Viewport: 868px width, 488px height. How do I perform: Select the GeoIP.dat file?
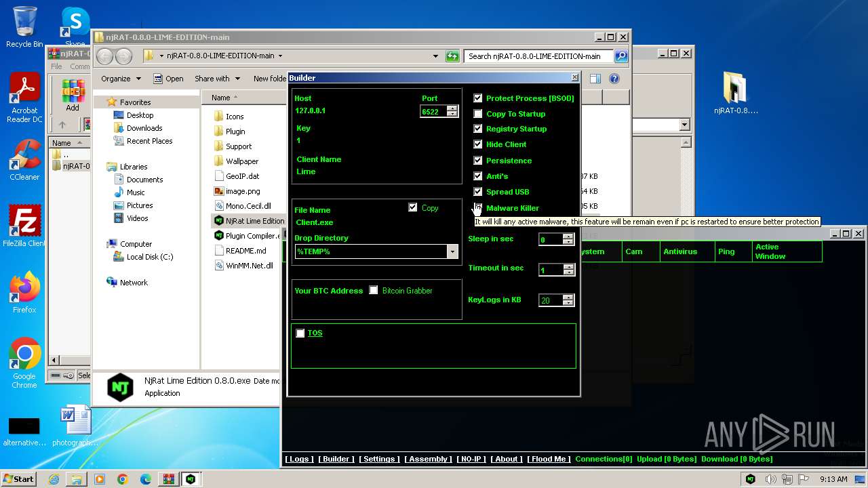(x=242, y=176)
